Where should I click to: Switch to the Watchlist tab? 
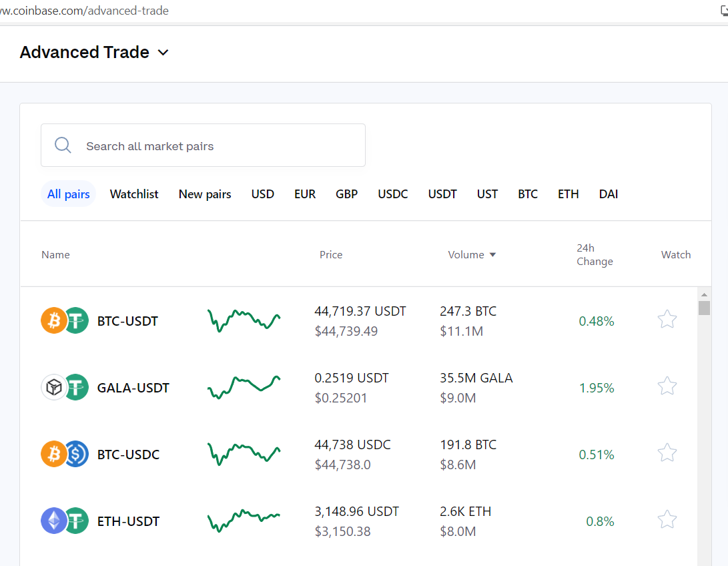pyautogui.click(x=134, y=194)
